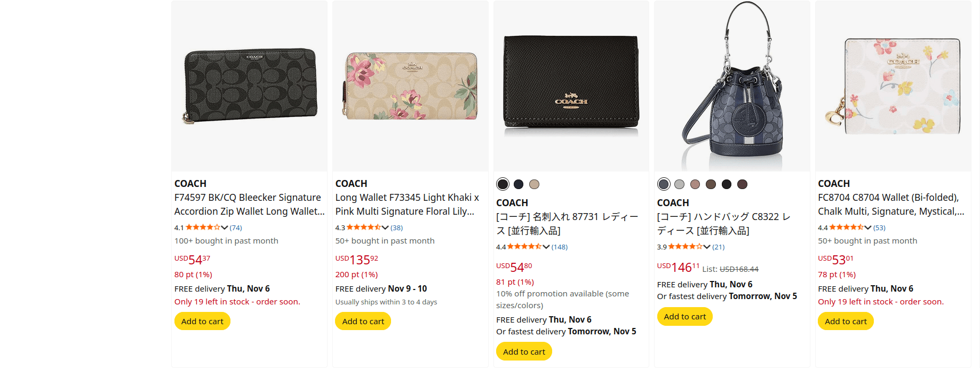Image resolution: width=980 pixels, height=368 pixels.
Task: Open the rating dropdown arrow for handbag C8322
Action: [x=707, y=247]
